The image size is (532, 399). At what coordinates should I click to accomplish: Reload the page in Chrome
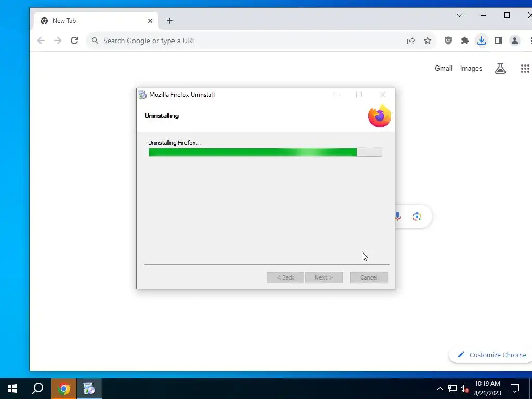pyautogui.click(x=74, y=41)
